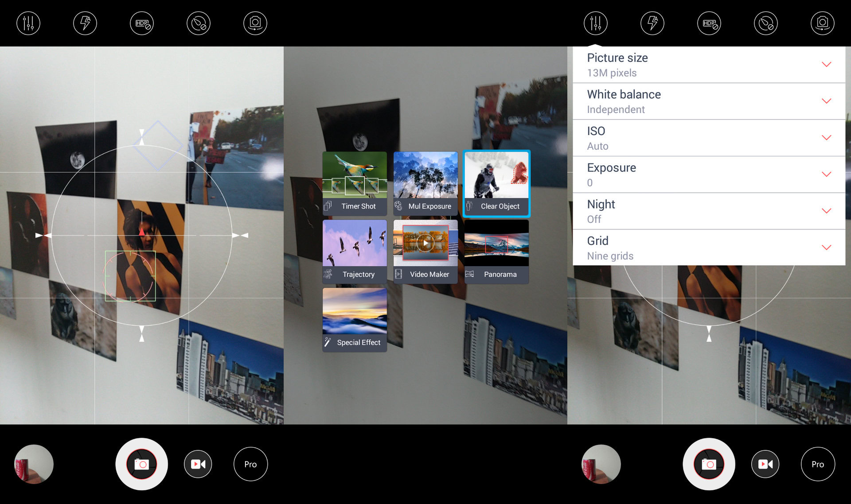Open settings sliders icon in left panel
The height and width of the screenshot is (504, 851).
coord(28,23)
